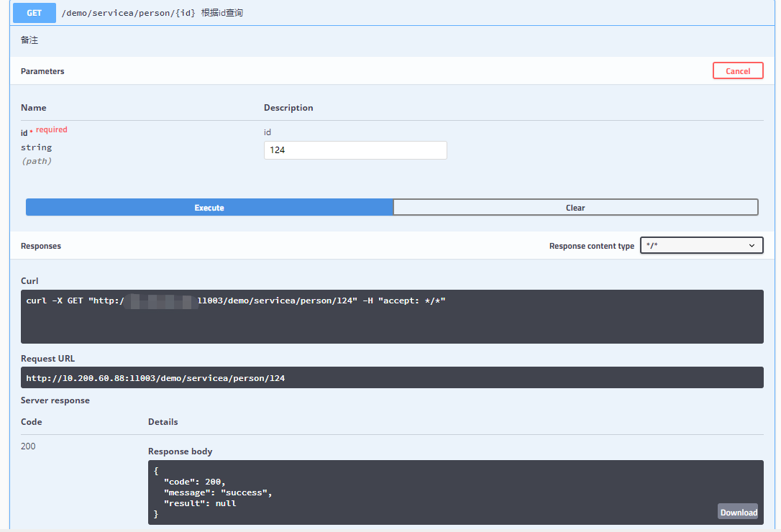Click the 根据id查询 endpoint summary text
The image size is (781, 532).
click(x=222, y=13)
